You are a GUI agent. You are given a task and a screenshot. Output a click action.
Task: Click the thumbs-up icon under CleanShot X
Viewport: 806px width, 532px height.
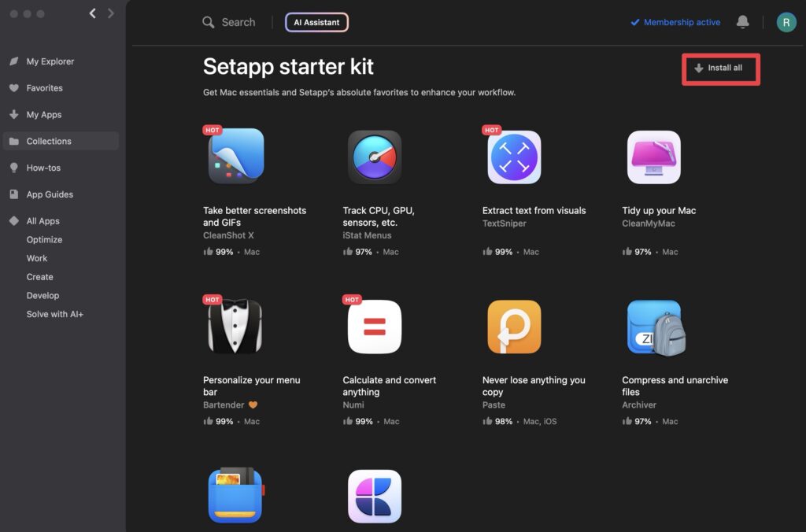[x=208, y=251]
